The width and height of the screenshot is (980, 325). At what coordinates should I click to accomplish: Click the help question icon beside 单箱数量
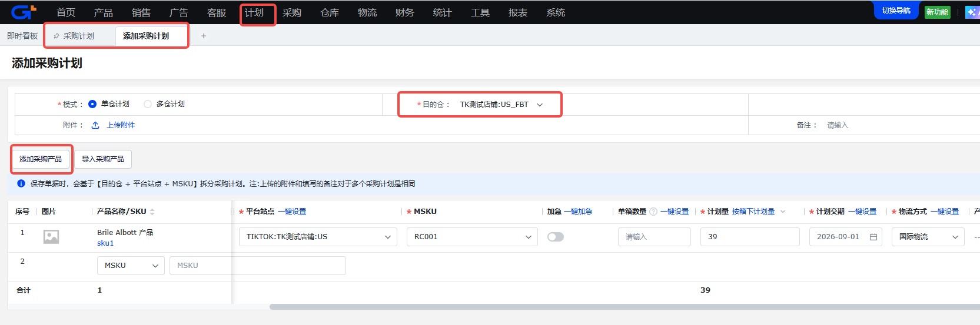(653, 212)
